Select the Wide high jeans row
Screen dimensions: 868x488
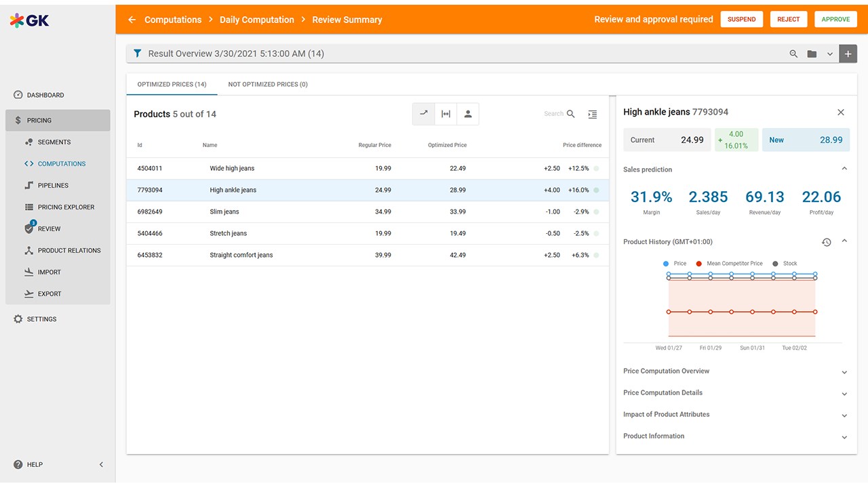point(368,169)
